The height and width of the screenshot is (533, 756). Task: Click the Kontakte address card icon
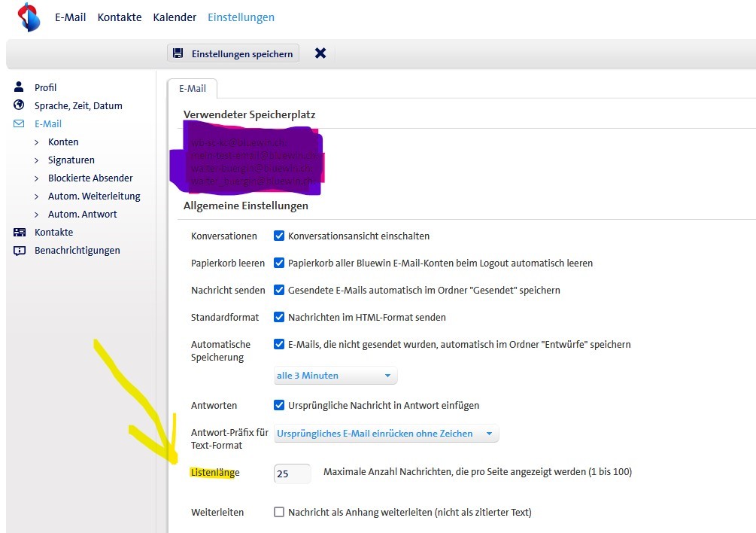tap(20, 232)
